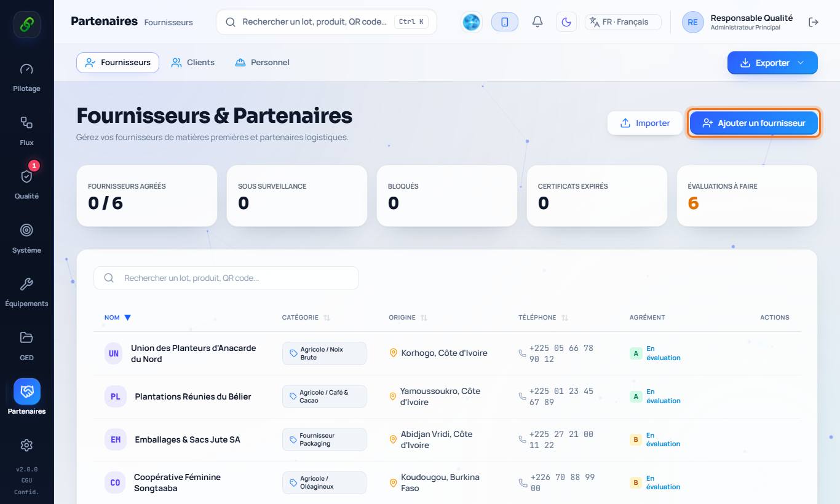Click the blue globe icon in header

tap(472, 22)
